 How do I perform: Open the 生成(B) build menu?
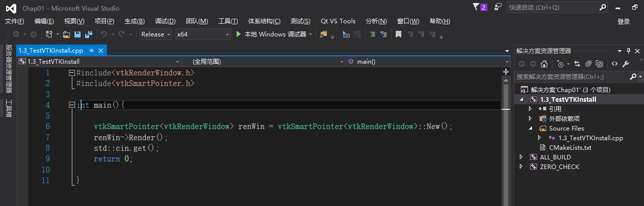tap(135, 21)
